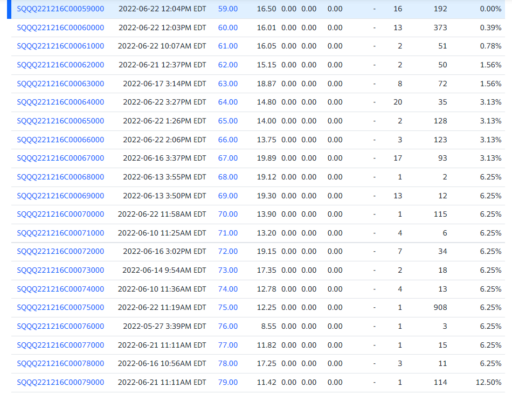Open contract SQQQ221216C00079000
Screen dimensions: 512x394
point(60,382)
